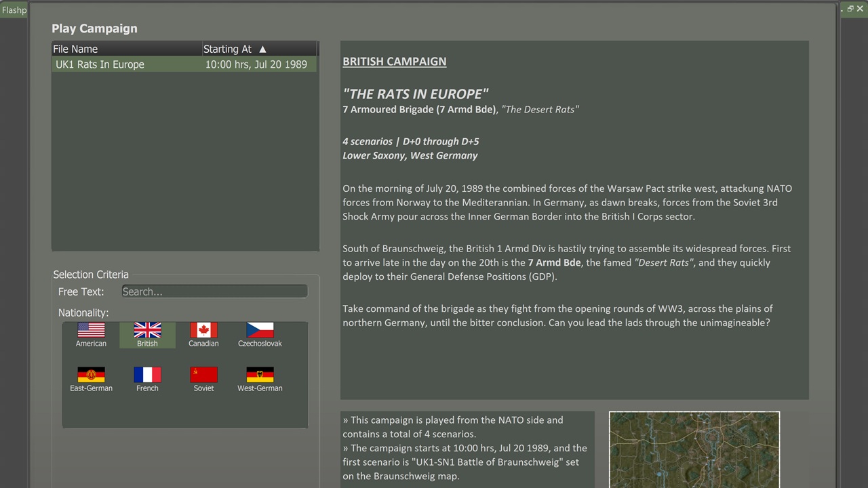Open the Braunschweig map thumbnail
The image size is (868, 488).
click(694, 449)
